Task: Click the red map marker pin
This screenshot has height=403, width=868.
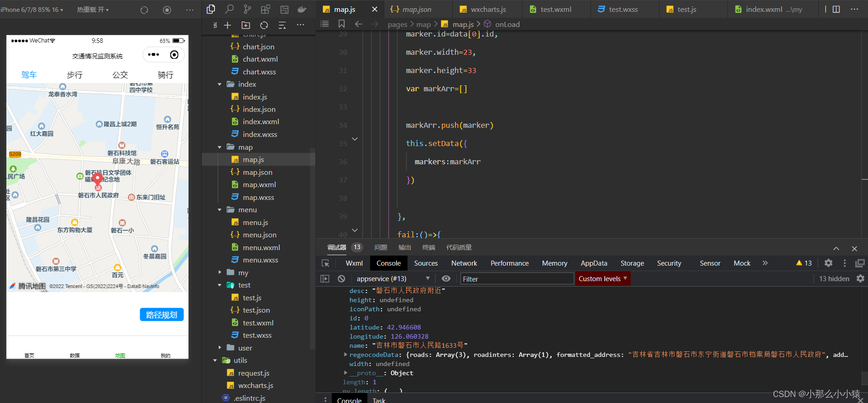Action: 98,179
